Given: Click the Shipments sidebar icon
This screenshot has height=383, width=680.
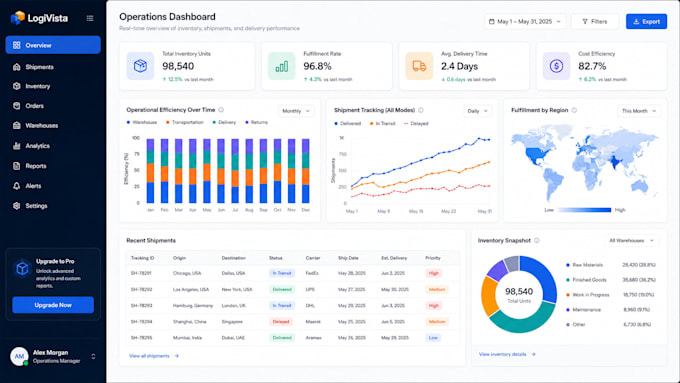Looking at the screenshot, I should 16,67.
